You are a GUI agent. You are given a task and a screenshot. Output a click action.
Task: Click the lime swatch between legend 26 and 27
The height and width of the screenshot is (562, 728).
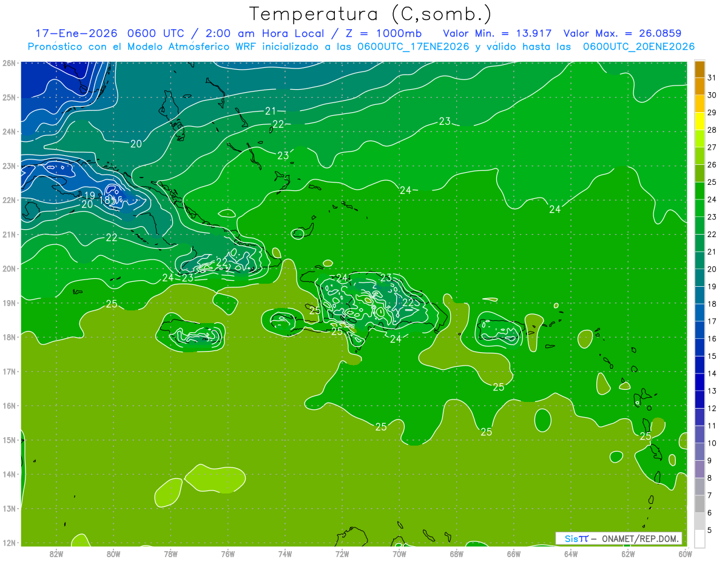(700, 156)
